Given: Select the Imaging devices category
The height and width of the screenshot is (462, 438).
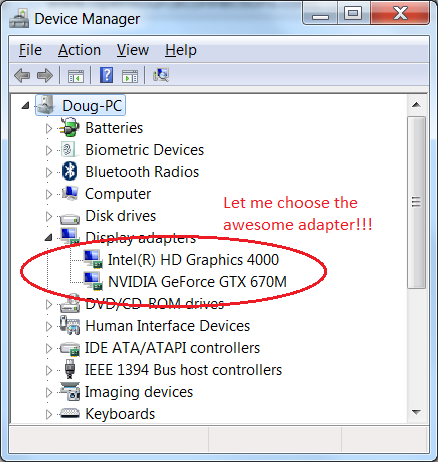Looking at the screenshot, I should 139,392.
